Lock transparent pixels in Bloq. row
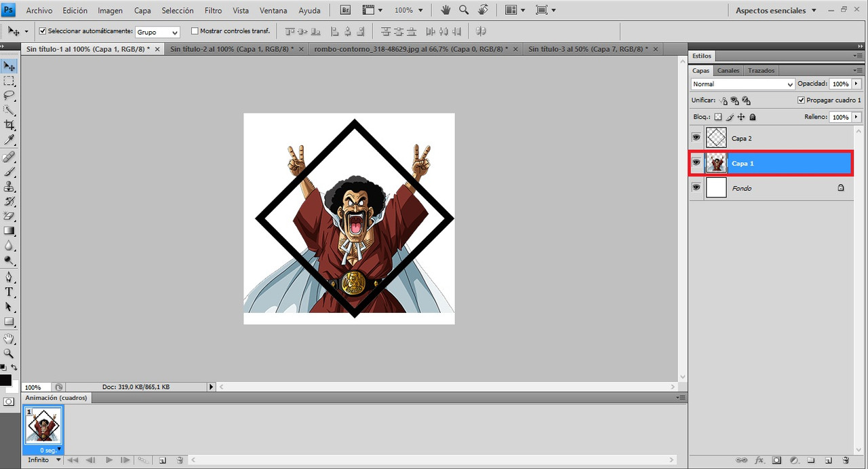The width and height of the screenshot is (868, 469). coord(719,117)
